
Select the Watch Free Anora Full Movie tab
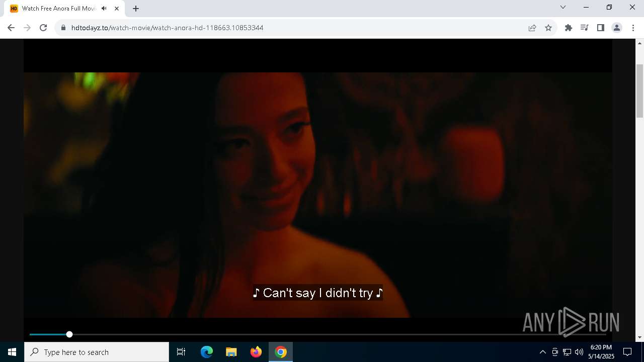coord(65,9)
